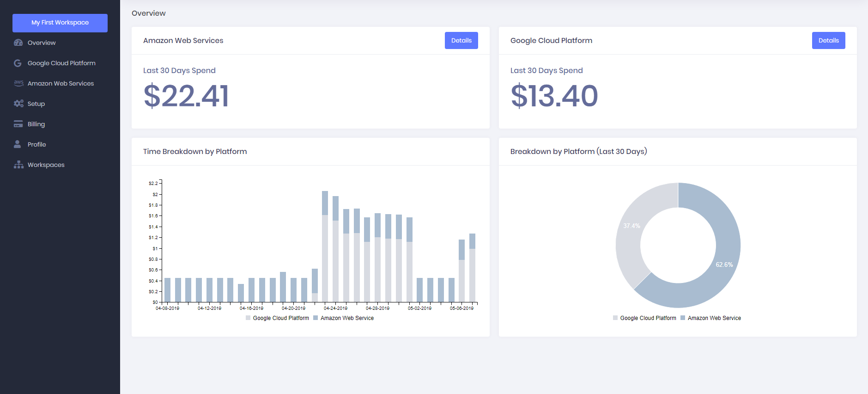Click the Profile user icon
868x394 pixels.
[18, 144]
